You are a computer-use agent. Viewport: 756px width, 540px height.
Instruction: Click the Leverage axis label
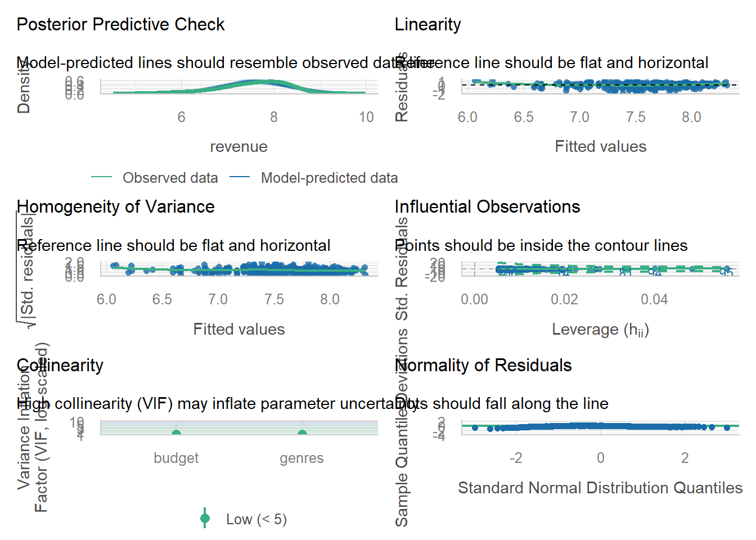tap(601, 330)
